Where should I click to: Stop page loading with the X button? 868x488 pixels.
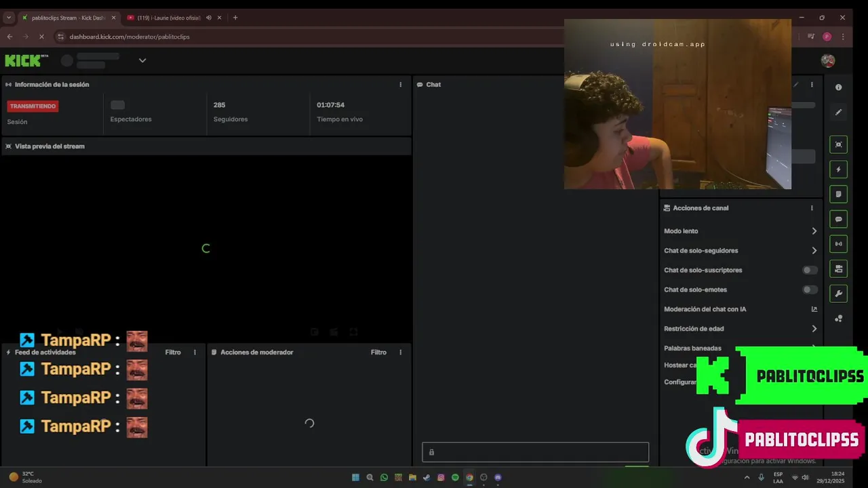click(x=42, y=37)
